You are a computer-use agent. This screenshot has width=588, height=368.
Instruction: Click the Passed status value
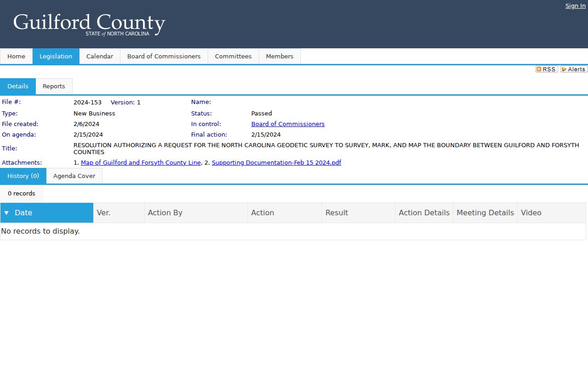pos(261,114)
